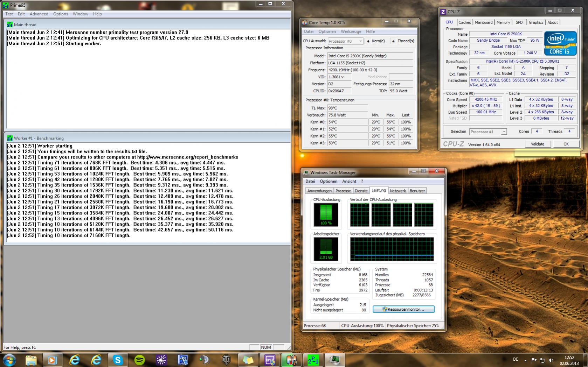Click the Core Temp title bar icon

pos(304,23)
